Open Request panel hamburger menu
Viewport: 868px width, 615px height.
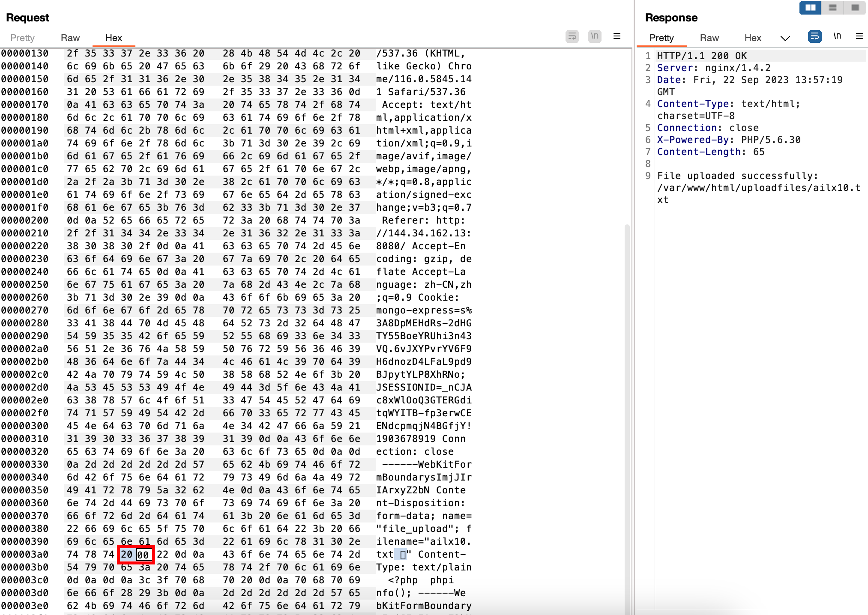617,36
